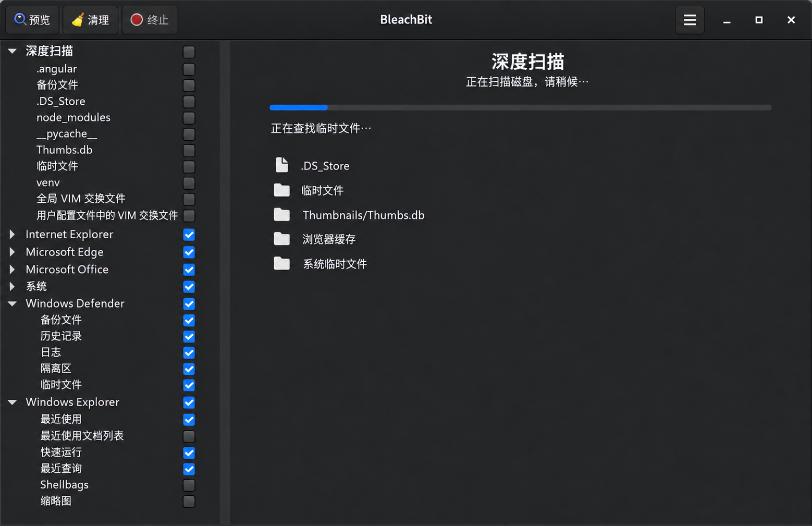The width and height of the screenshot is (812, 526).
Task: Click the Thumbnails/Thumbs.db result text
Action: point(364,215)
